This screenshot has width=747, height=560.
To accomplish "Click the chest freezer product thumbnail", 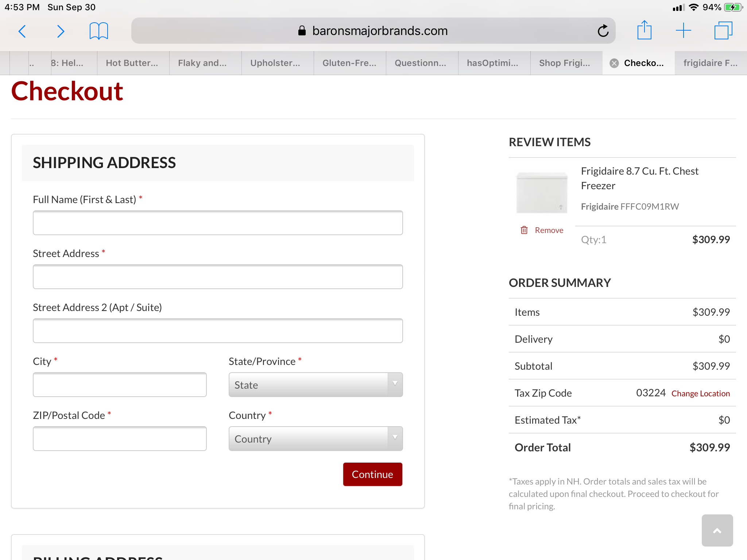I will [x=542, y=192].
